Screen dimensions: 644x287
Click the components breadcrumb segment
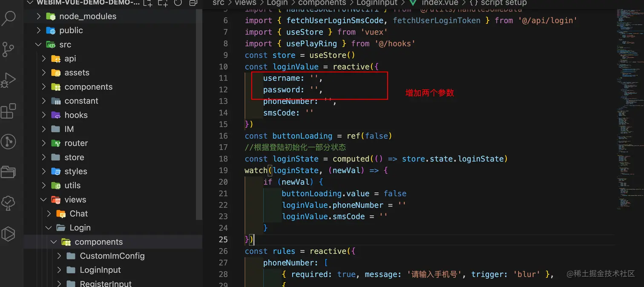(x=322, y=3)
